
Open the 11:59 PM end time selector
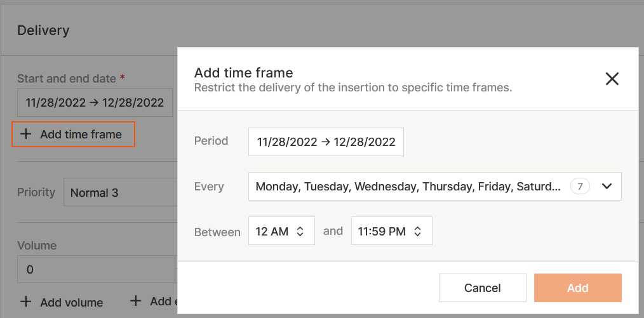point(382,232)
